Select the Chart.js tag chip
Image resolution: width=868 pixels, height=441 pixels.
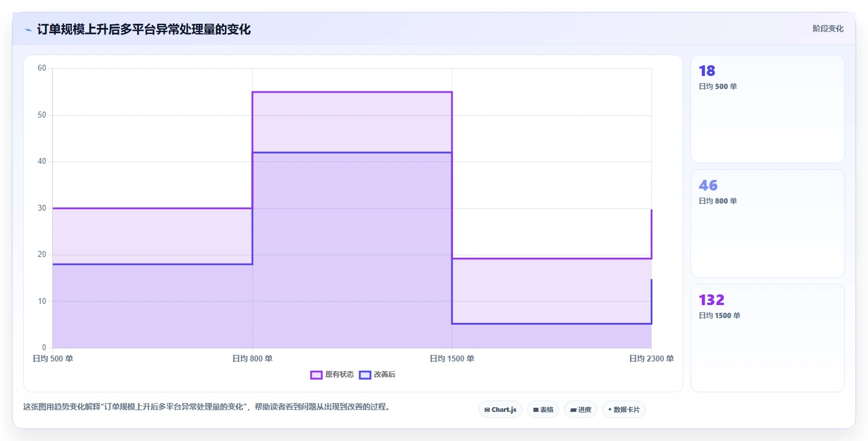[500, 410]
